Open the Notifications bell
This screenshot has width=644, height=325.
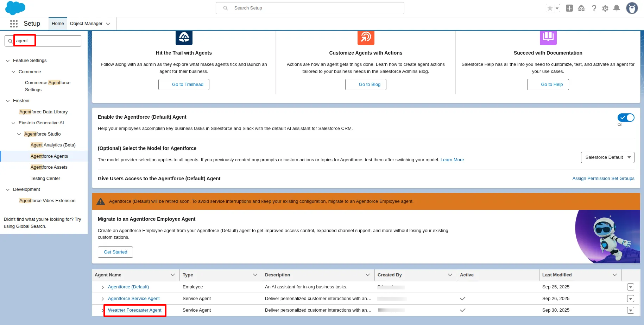(617, 8)
